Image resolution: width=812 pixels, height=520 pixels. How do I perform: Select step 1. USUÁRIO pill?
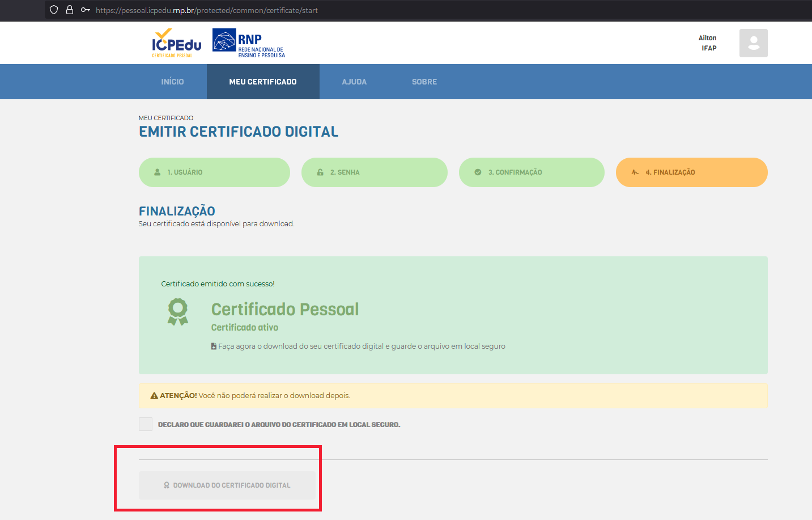214,172
